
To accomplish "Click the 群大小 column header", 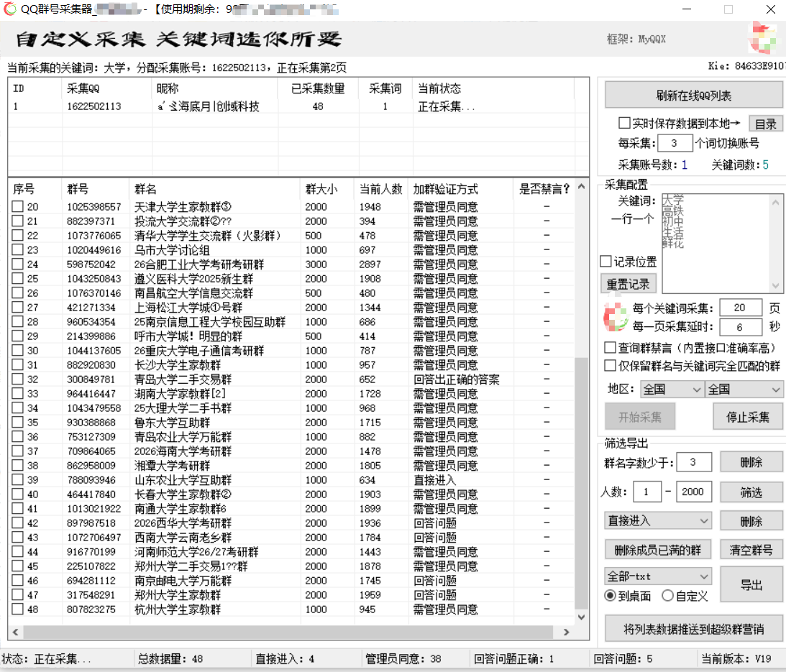I will 327,189.
